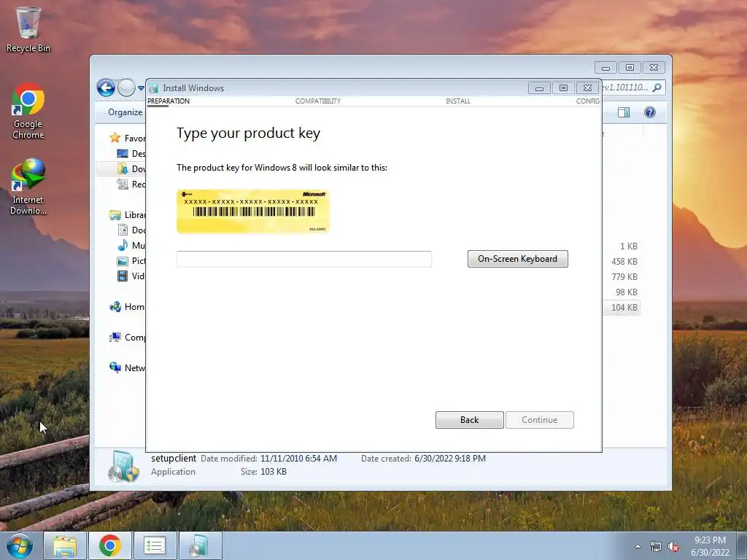Click the product key input field

coord(304,259)
